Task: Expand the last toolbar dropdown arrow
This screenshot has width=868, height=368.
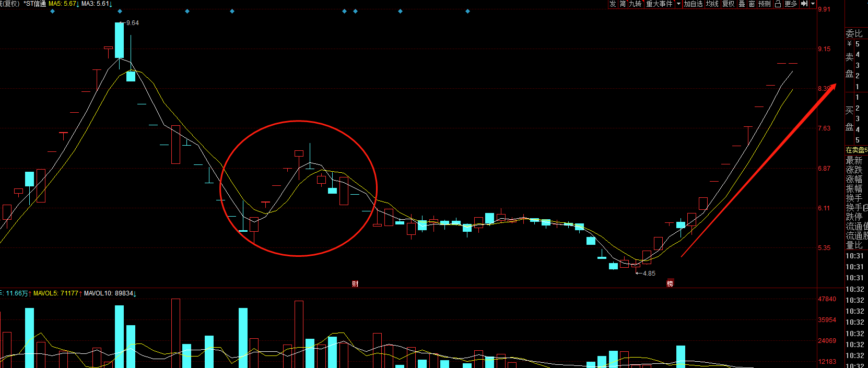Action: [x=813, y=4]
